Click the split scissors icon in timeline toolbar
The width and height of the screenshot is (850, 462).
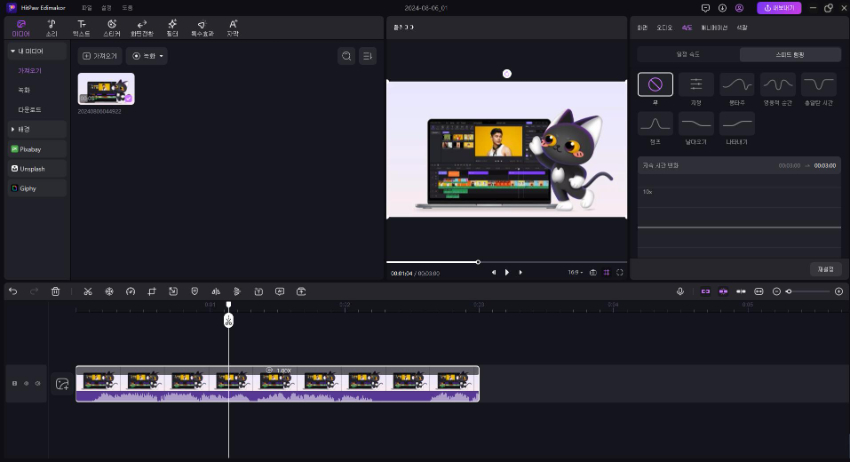point(88,291)
